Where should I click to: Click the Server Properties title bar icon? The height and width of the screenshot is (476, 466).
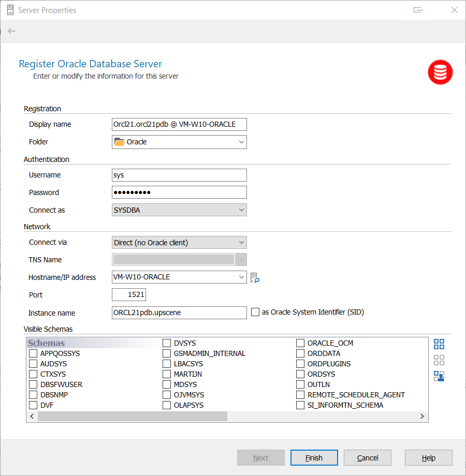10,10
